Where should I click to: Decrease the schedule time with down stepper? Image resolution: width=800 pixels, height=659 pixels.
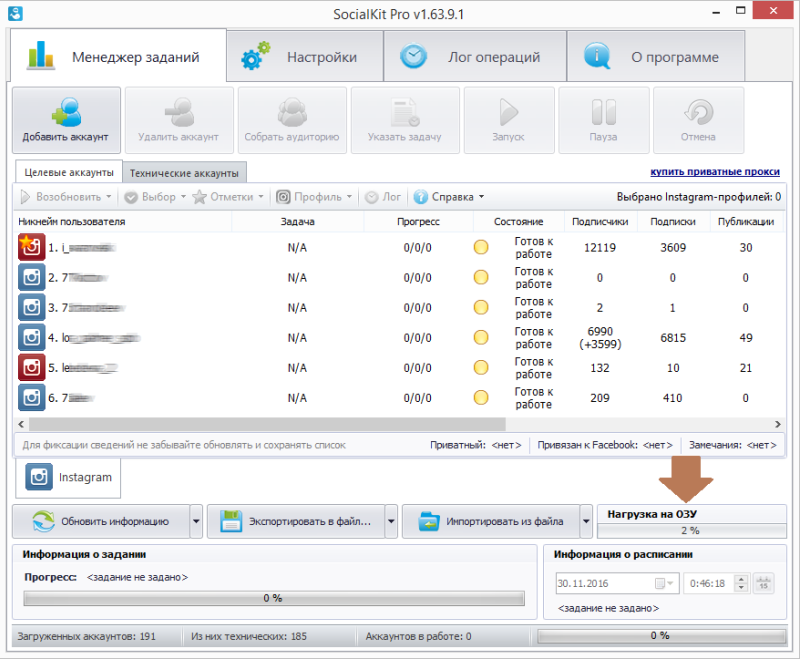point(741,588)
